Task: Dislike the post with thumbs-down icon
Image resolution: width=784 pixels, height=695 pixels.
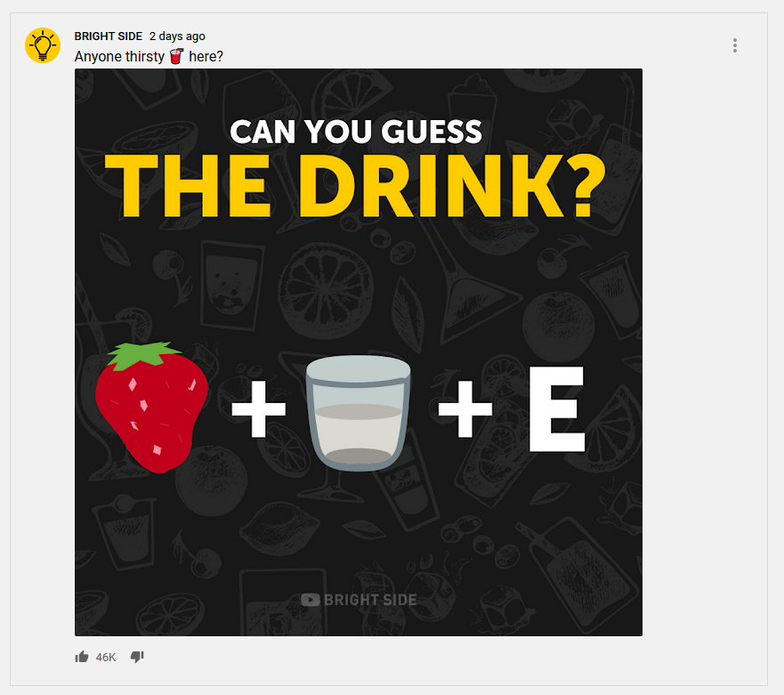Action: [137, 657]
